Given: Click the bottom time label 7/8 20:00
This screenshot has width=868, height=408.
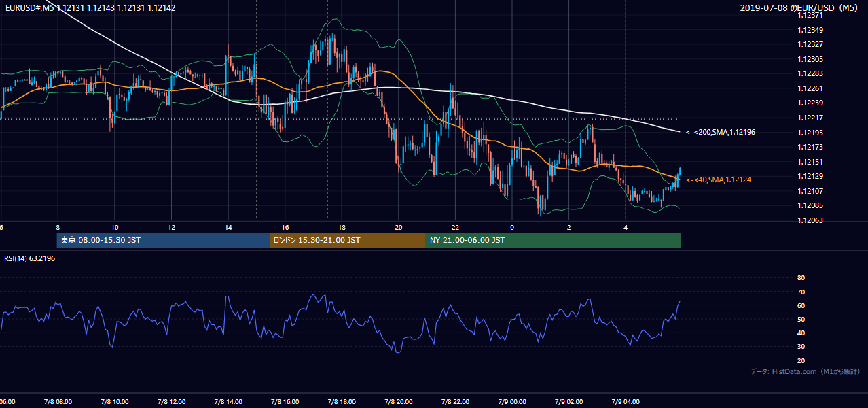Looking at the screenshot, I should click(399, 402).
